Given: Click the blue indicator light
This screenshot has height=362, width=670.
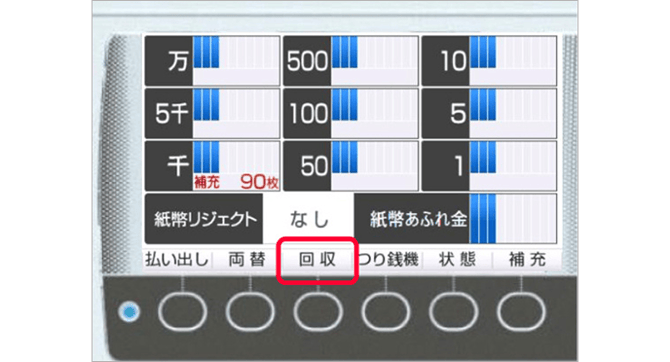Looking at the screenshot, I should [129, 312].
